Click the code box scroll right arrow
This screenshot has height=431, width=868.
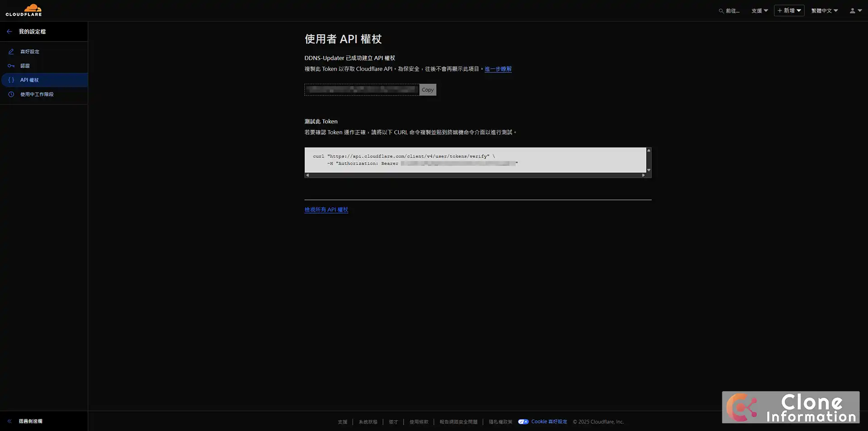(x=643, y=175)
